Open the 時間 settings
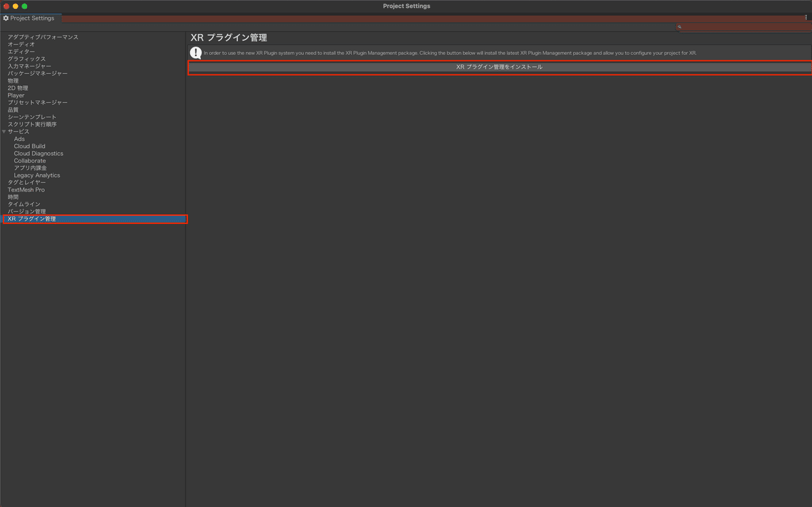The image size is (812, 507). point(14,197)
